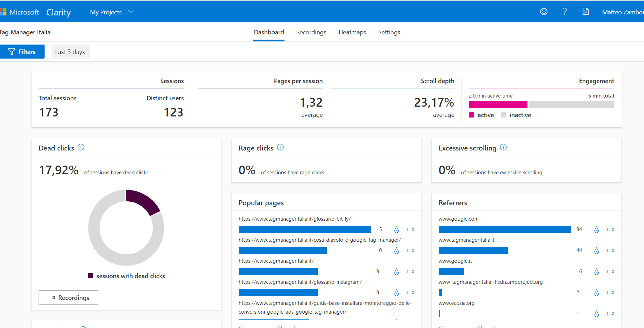
Task: Open Matteo Zambon account menu
Action: click(x=623, y=12)
